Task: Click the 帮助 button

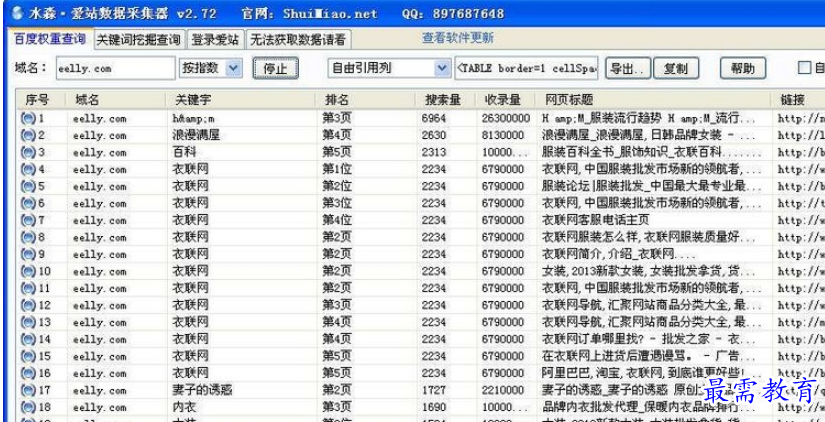Action: [743, 68]
